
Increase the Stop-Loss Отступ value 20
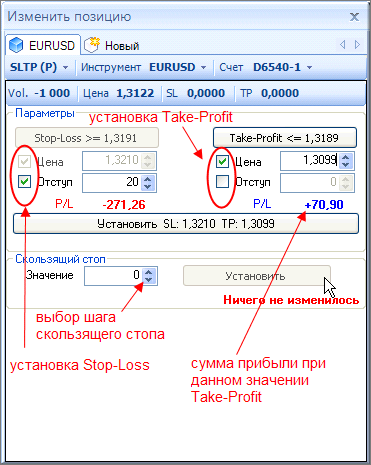pyautogui.click(x=148, y=179)
